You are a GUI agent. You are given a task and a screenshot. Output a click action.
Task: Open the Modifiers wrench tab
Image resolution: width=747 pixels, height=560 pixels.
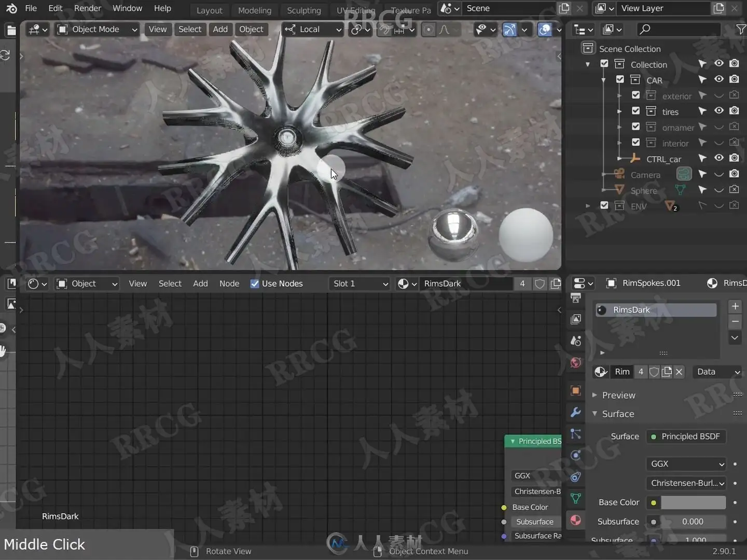(576, 412)
